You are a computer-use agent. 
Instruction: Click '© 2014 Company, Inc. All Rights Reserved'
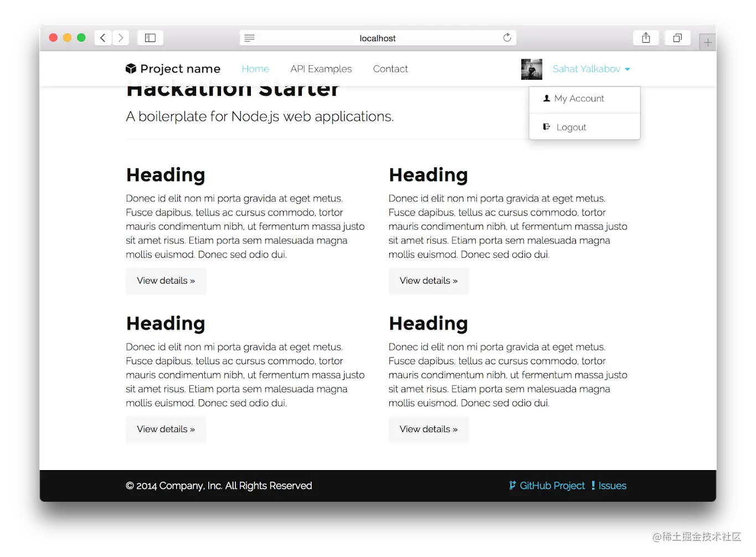click(x=219, y=486)
